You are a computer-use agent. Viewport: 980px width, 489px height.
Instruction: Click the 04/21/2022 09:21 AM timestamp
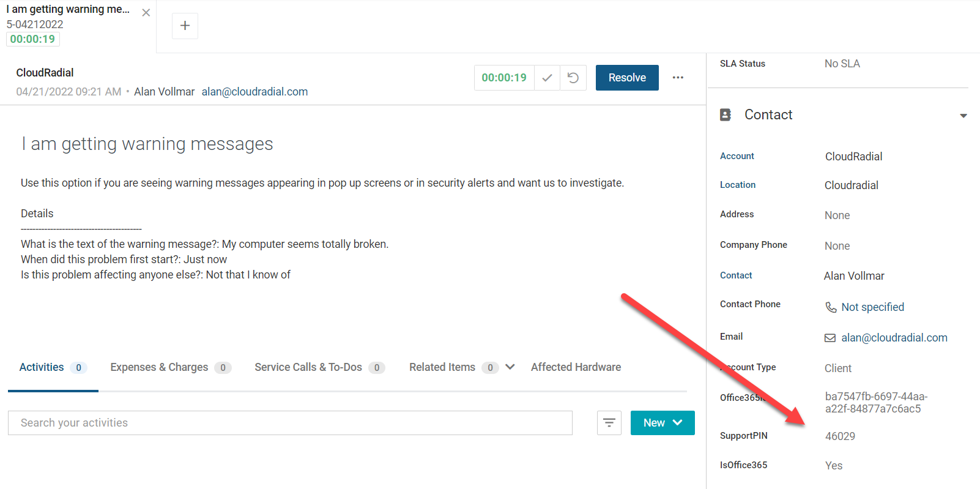coord(69,92)
